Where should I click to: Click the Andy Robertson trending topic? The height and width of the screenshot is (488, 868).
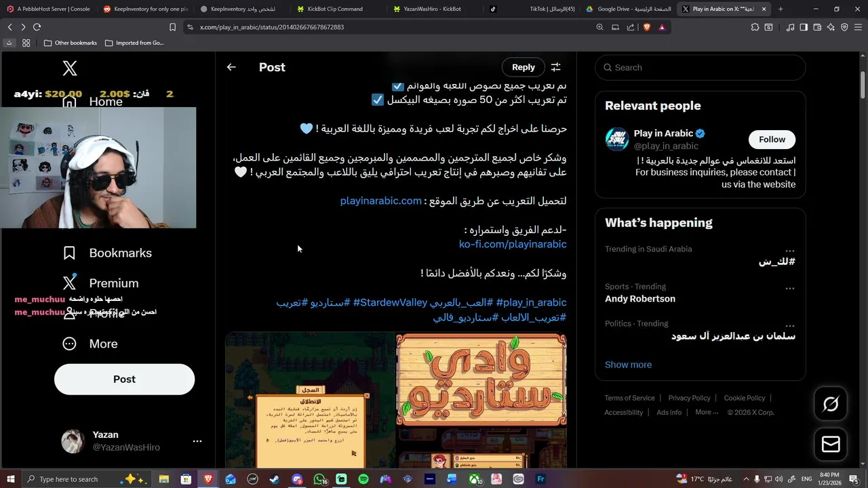(639, 299)
